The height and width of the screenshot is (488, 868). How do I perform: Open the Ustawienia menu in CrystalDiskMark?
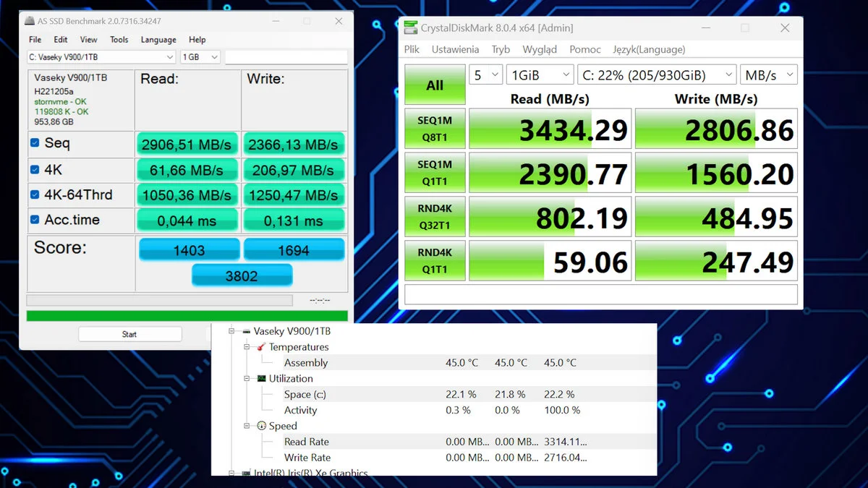click(455, 49)
